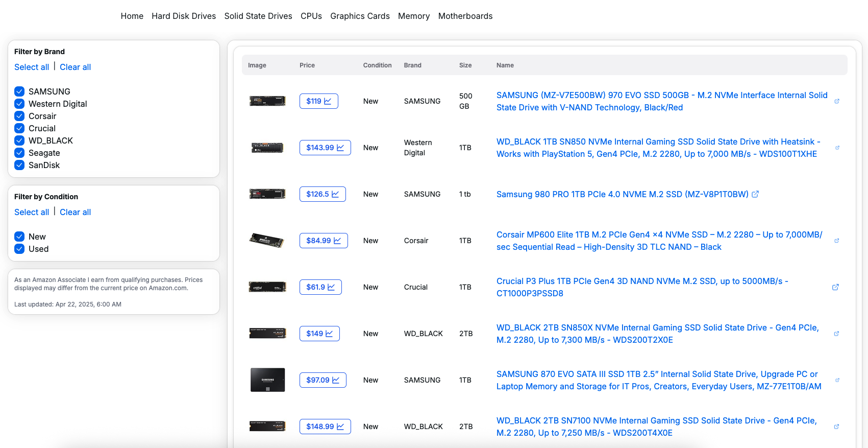Image resolution: width=868 pixels, height=448 pixels.
Task: Open the Solid State Drives section
Action: point(258,16)
